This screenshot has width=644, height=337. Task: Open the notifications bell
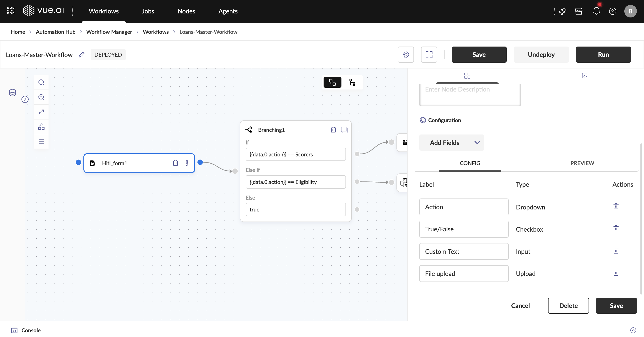pyautogui.click(x=596, y=11)
